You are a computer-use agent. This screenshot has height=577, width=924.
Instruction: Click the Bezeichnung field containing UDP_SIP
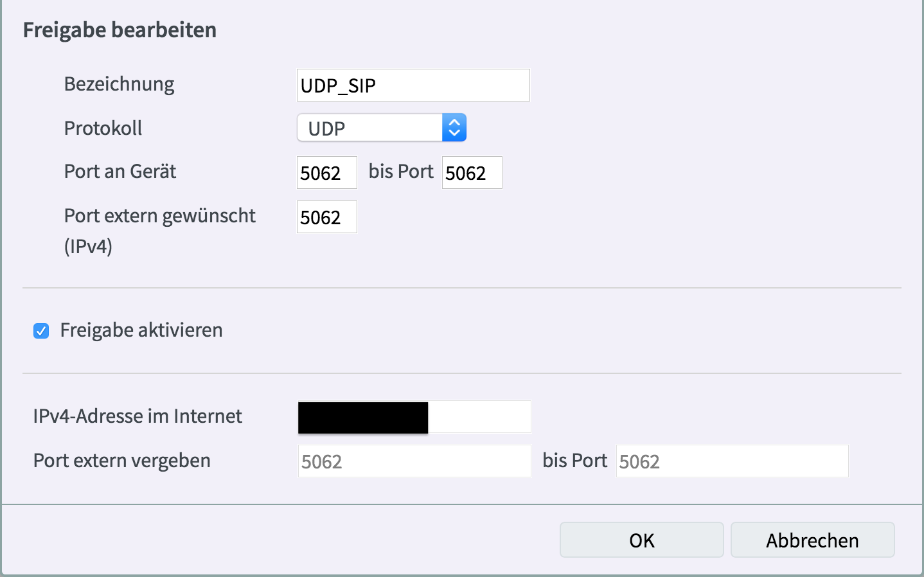413,85
